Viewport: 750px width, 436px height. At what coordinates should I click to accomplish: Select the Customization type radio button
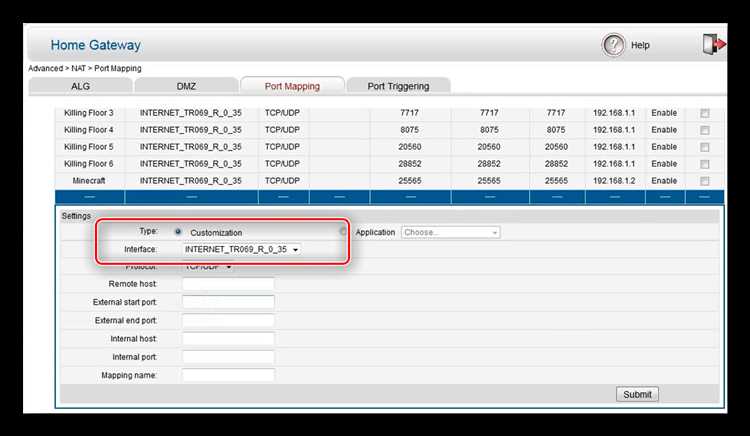tap(178, 232)
